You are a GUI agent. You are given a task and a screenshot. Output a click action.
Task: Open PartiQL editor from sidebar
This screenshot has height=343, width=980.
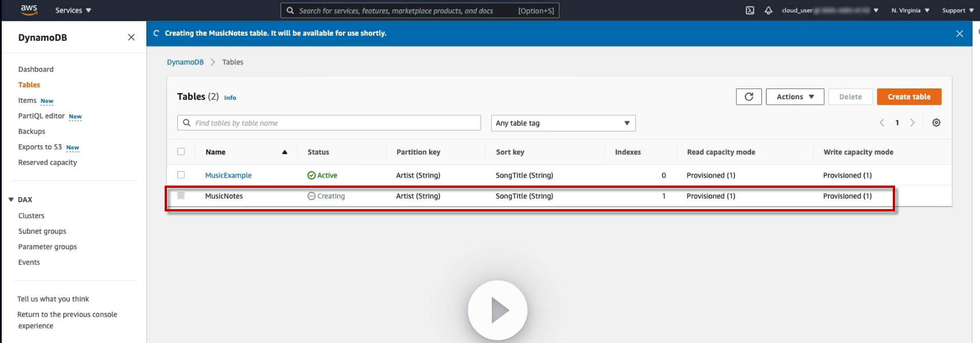pos(41,116)
